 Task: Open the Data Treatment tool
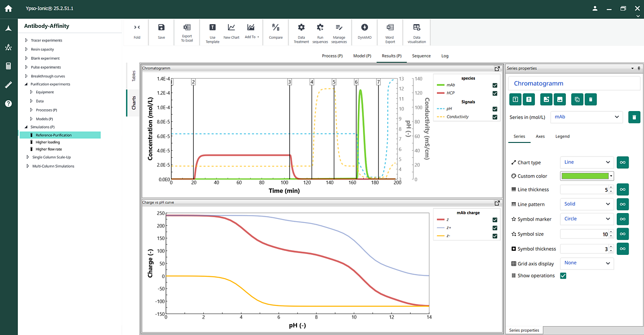coord(301,32)
